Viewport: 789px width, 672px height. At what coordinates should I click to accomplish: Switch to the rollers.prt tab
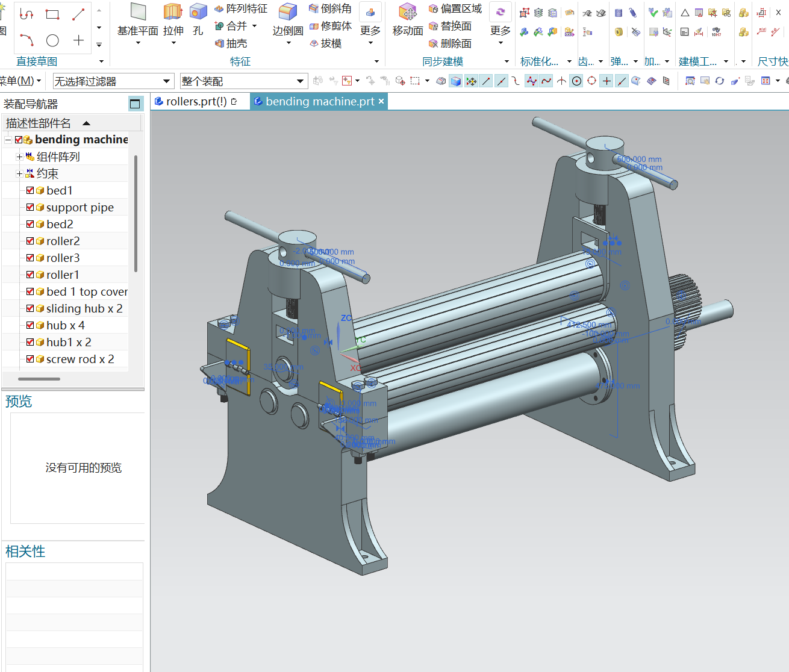click(x=196, y=102)
